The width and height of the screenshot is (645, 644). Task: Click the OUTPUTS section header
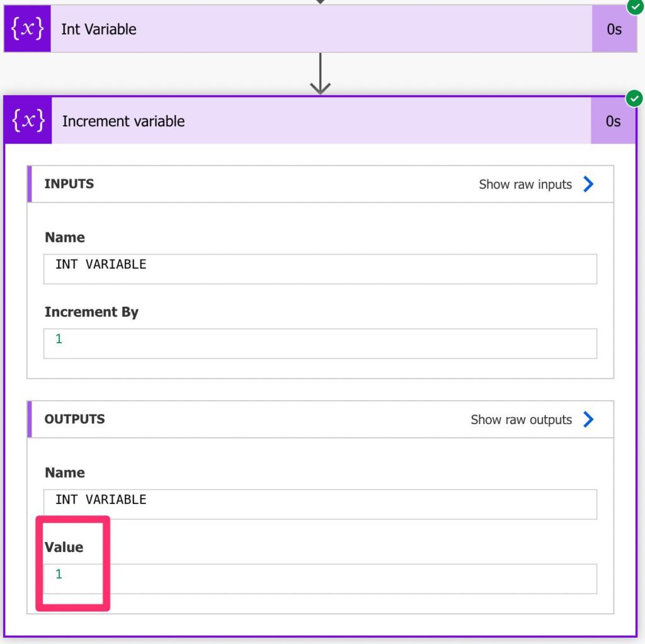pyautogui.click(x=74, y=419)
